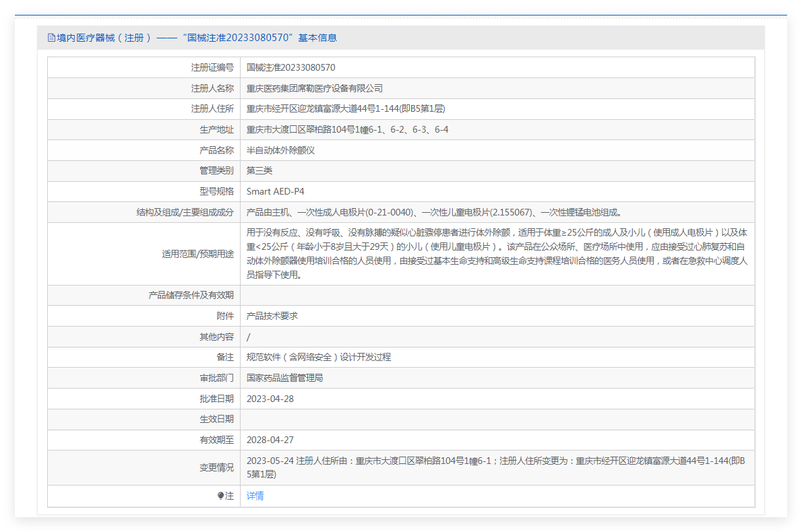Click the registrant address value cell
This screenshot has width=802, height=532.
[345, 109]
